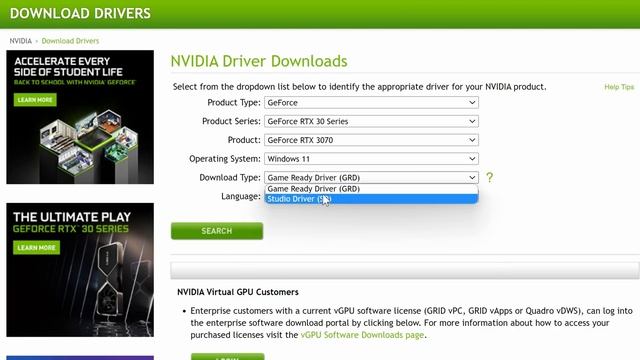This screenshot has width=640, height=360.
Task: Select the Studio Driver option in list
Action: click(x=371, y=199)
